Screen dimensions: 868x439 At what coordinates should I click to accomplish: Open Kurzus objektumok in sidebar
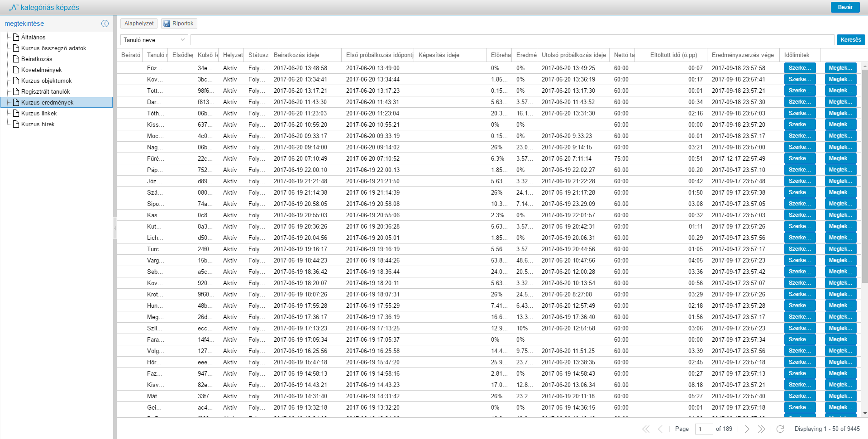(x=46, y=81)
